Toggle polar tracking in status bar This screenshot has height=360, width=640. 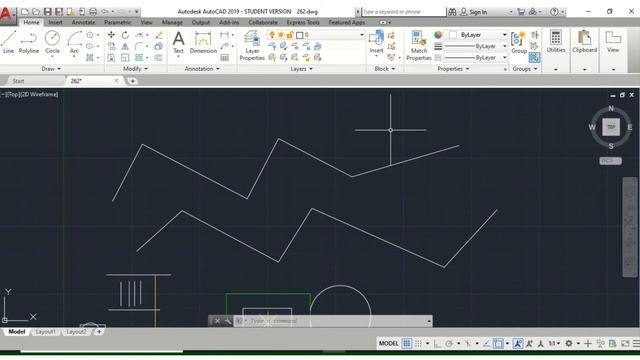click(449, 344)
